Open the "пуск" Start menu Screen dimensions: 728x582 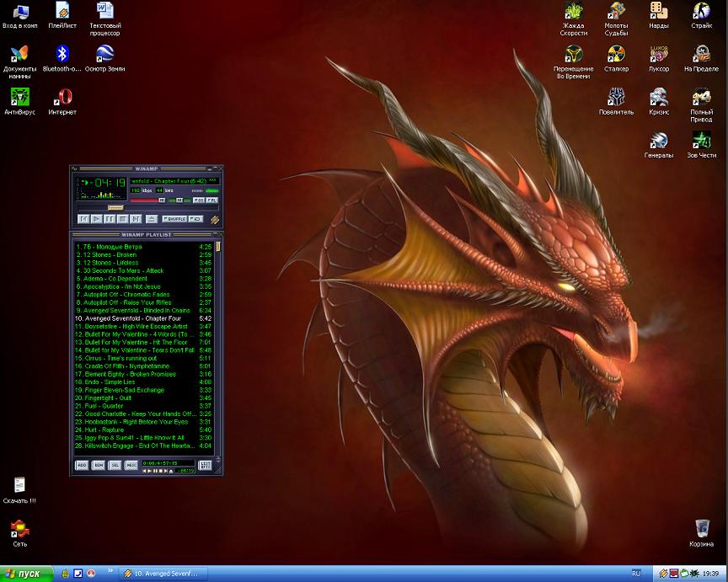pos(25,574)
